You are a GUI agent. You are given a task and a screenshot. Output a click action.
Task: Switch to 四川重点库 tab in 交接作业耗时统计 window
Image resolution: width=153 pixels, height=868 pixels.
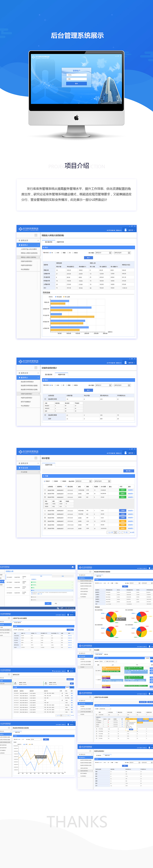(49, 374)
